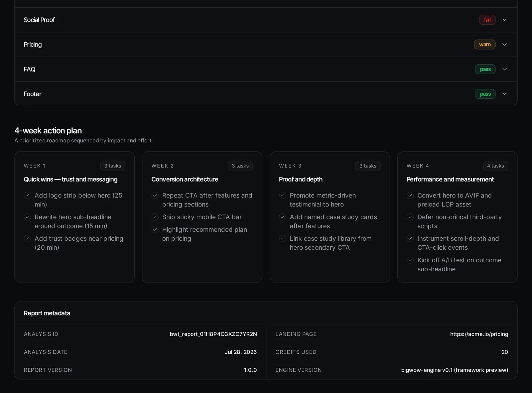
Task: Click the Week 3 '3 tasks' badge
Action: point(368,166)
